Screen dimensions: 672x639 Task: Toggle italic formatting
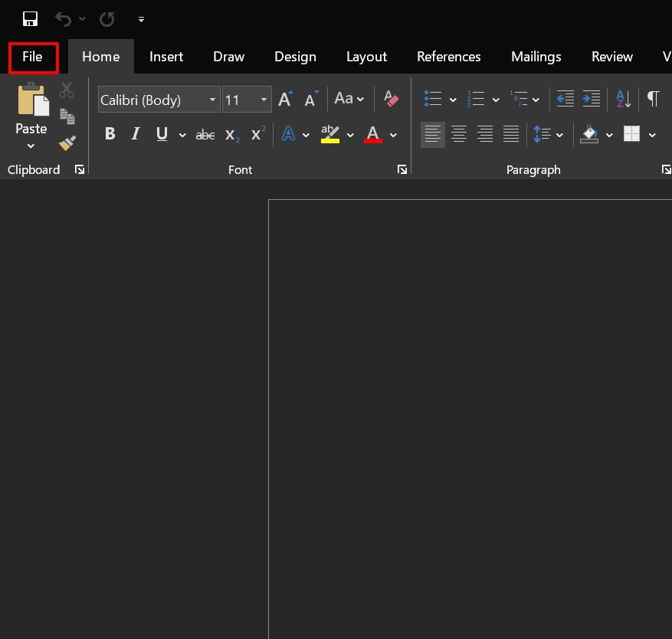[136, 133]
